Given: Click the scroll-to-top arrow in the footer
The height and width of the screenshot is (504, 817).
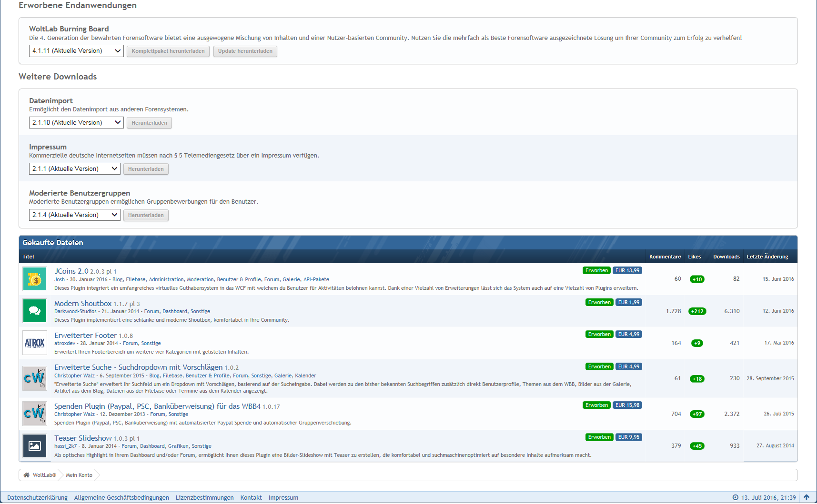Looking at the screenshot, I should (x=807, y=497).
